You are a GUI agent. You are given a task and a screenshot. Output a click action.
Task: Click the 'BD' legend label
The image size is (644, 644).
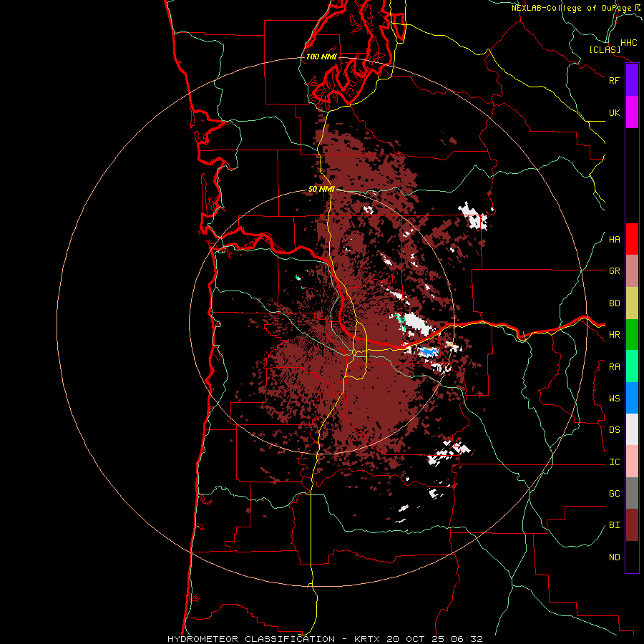614,303
